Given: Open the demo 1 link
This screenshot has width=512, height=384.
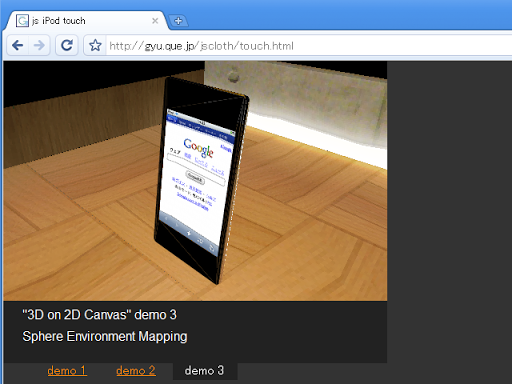Looking at the screenshot, I should [67, 371].
